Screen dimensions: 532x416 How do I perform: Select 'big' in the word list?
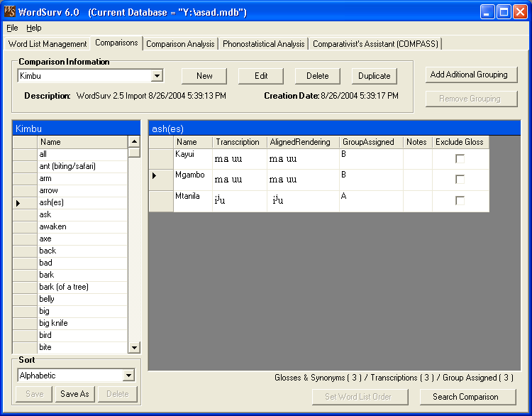82,311
